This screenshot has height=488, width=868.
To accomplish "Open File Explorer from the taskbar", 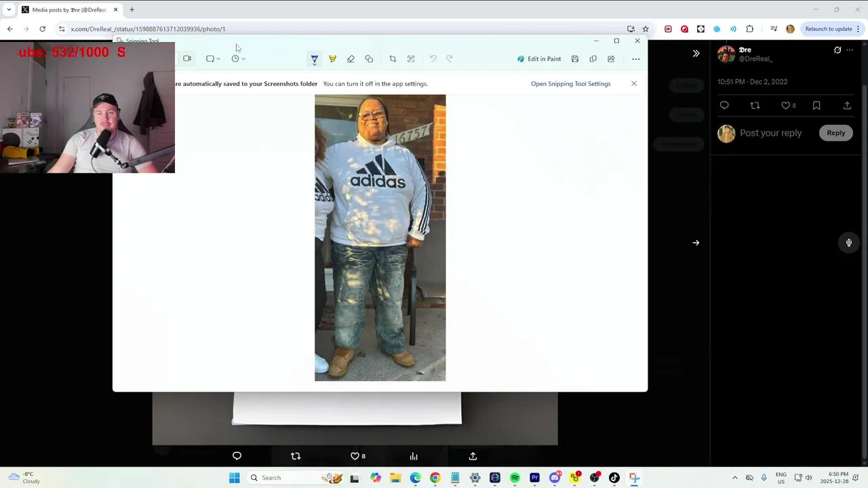I will click(x=395, y=478).
